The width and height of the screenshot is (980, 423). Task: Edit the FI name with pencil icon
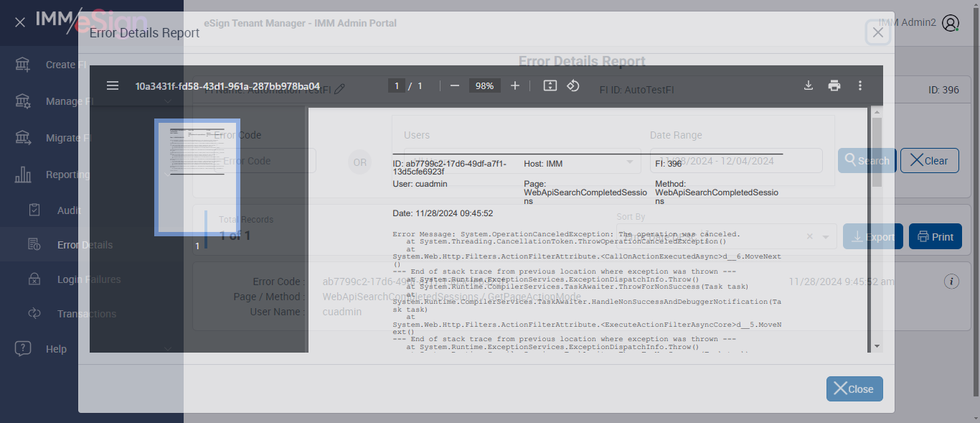click(x=340, y=90)
